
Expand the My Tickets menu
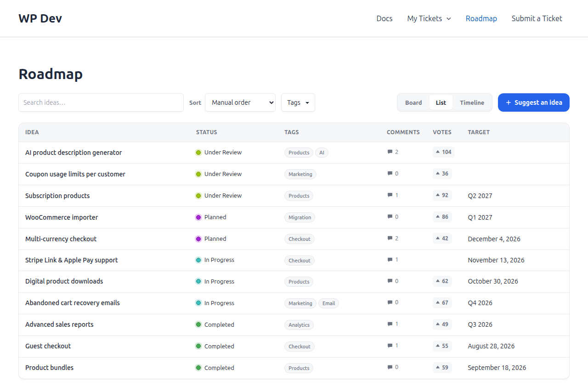point(429,18)
